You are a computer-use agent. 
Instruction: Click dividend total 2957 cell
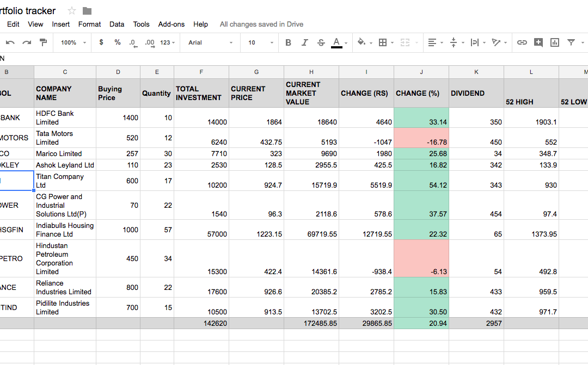coord(476,324)
